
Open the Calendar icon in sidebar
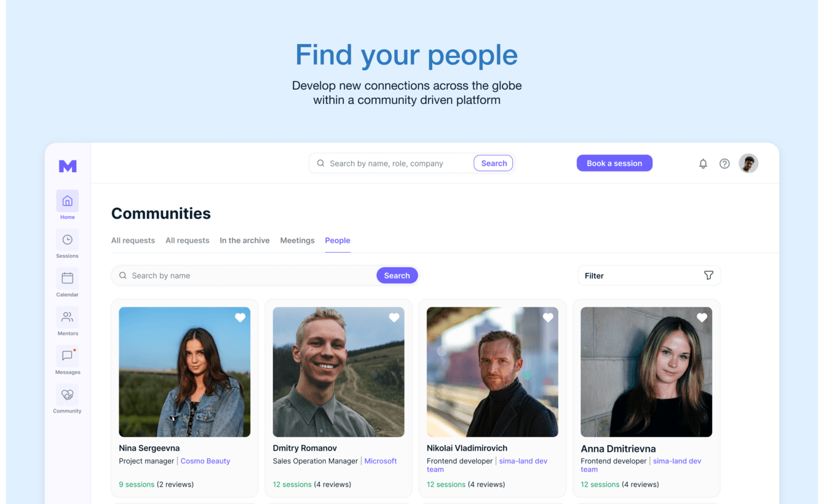(67, 278)
